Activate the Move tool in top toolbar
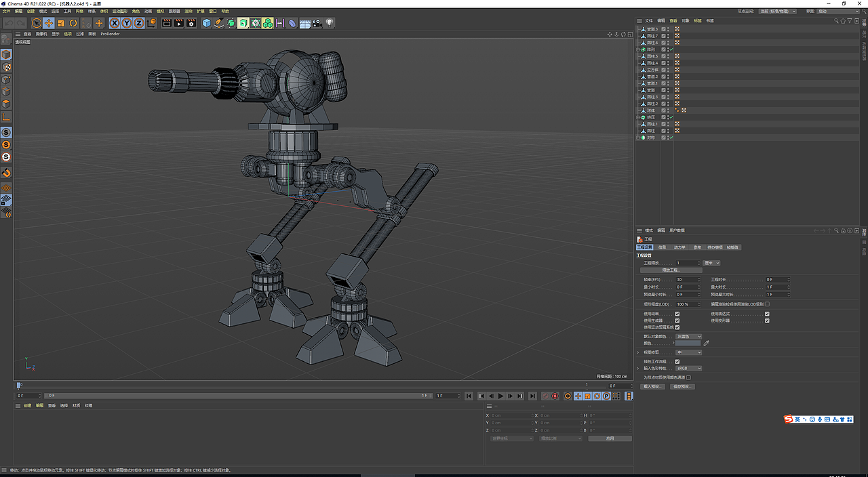Screen dimensions: 868x477 (49, 23)
